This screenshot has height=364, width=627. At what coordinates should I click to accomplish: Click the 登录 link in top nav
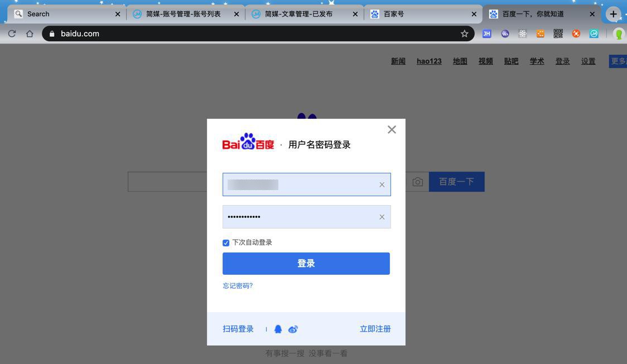click(x=562, y=61)
